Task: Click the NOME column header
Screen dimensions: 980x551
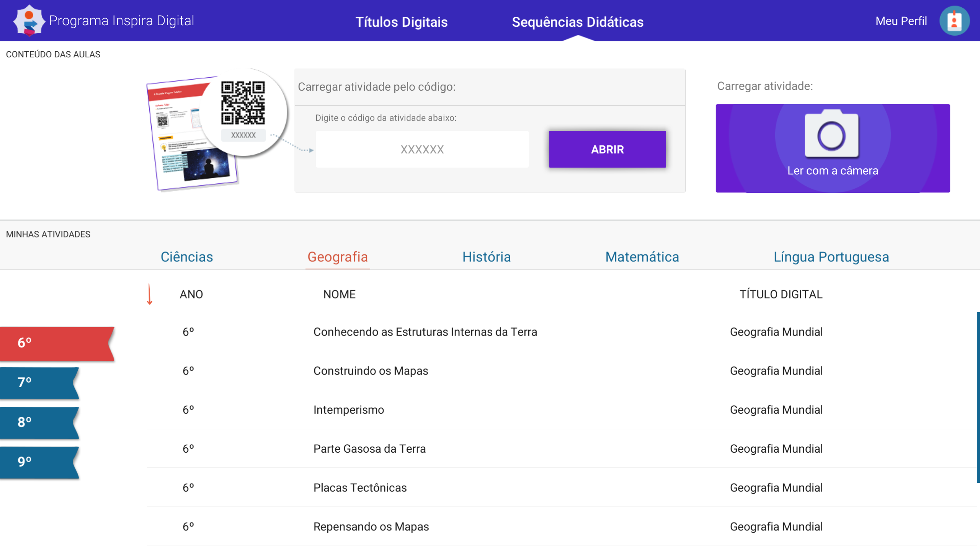Action: coord(339,294)
